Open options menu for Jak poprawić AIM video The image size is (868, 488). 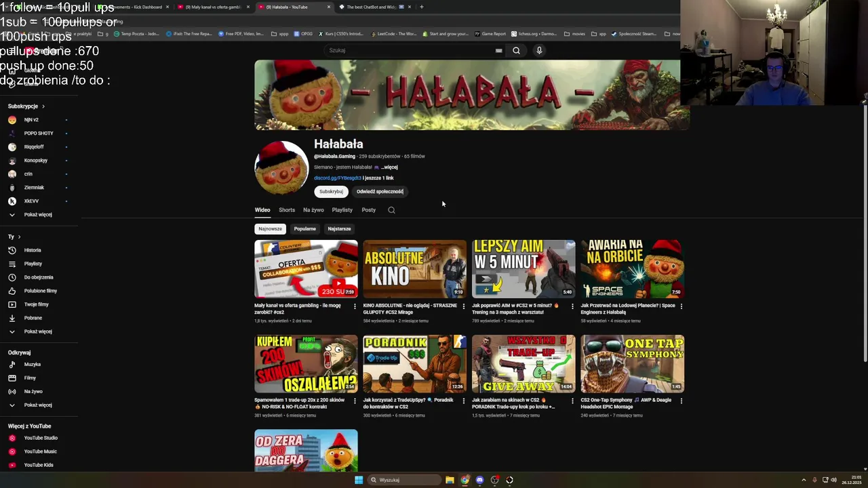pos(572,306)
